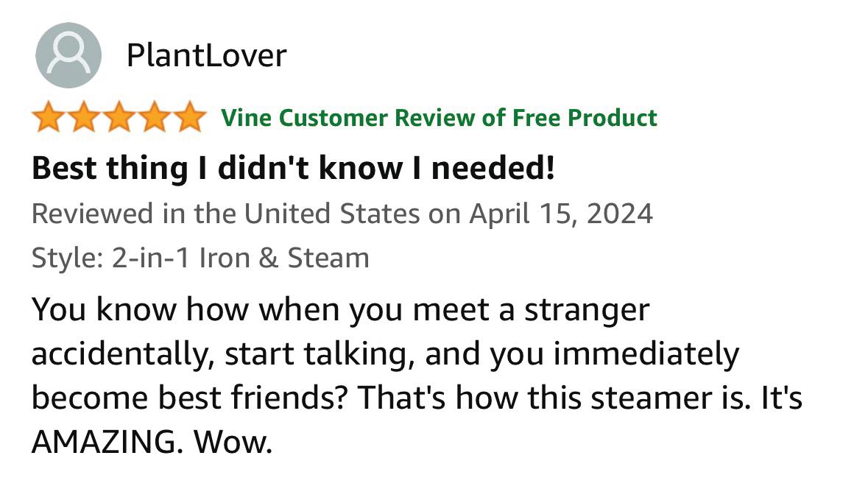Click the first orange rating star
Viewport: 868px width, 489px height.
click(x=47, y=118)
